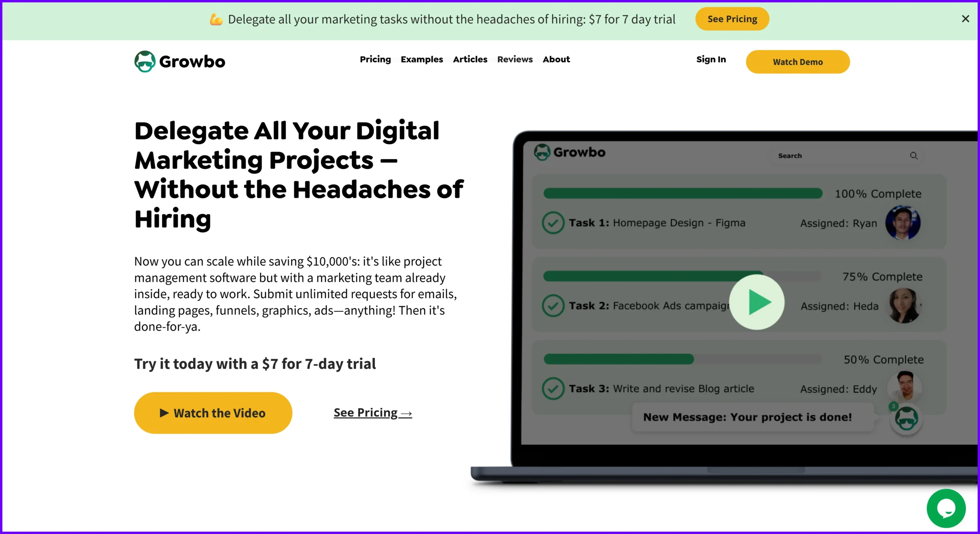Image resolution: width=980 pixels, height=534 pixels.
Task: Click the Growbo logo in header
Action: (x=180, y=61)
